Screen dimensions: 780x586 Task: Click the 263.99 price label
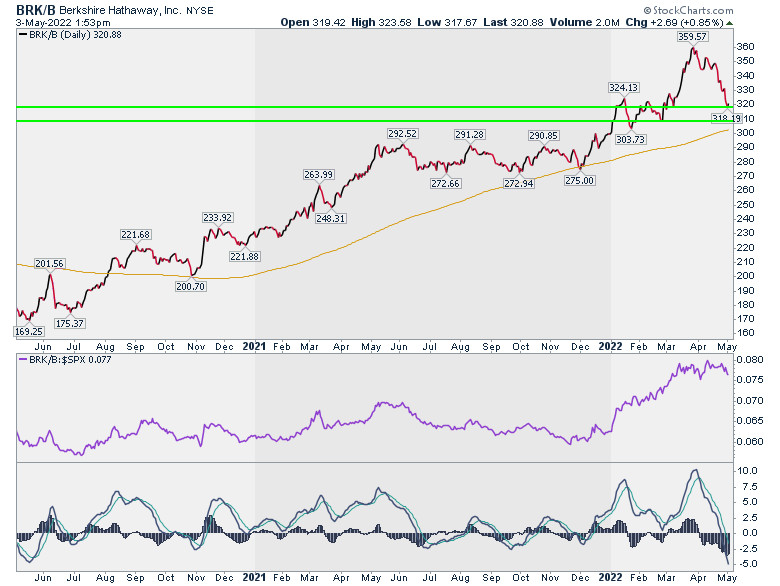click(x=318, y=175)
